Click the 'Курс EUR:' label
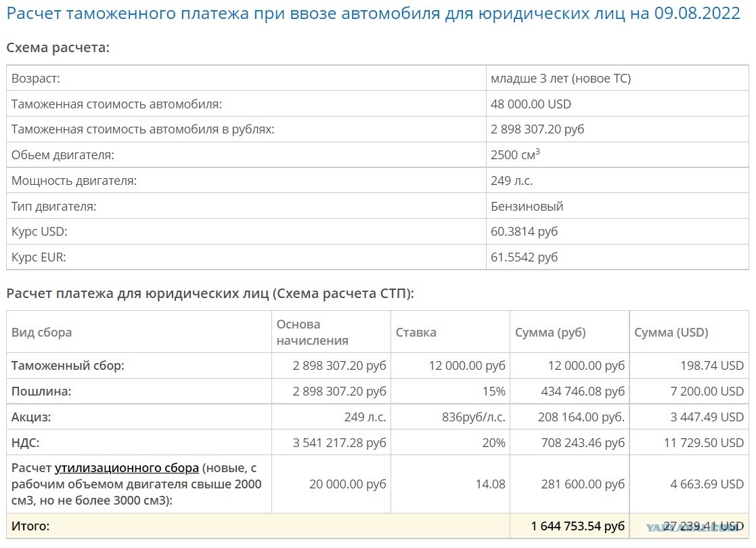756x548 pixels. tap(39, 257)
